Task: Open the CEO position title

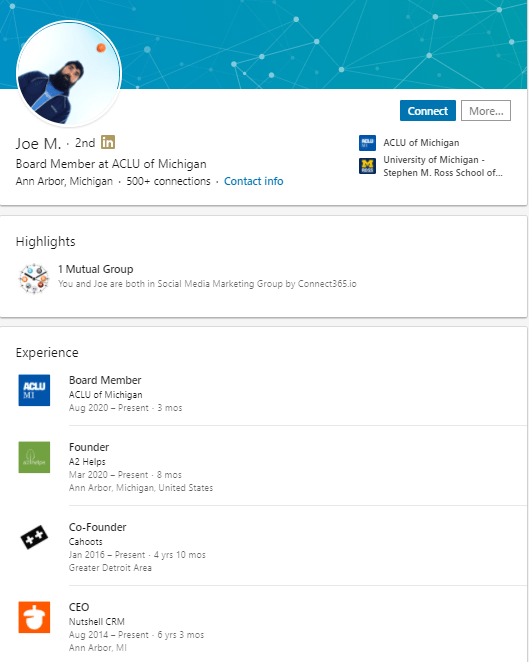Action: [x=79, y=607]
